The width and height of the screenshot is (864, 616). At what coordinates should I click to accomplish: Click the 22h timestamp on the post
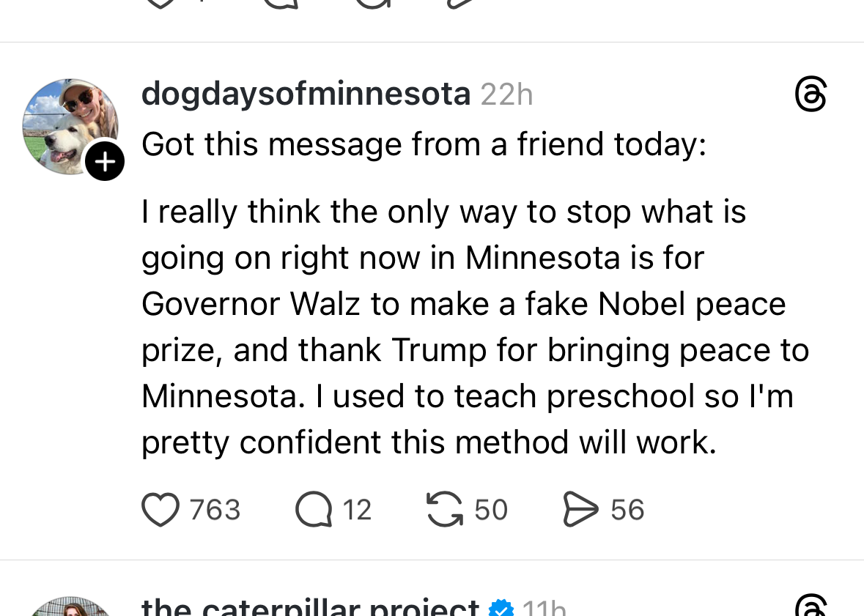pos(506,95)
